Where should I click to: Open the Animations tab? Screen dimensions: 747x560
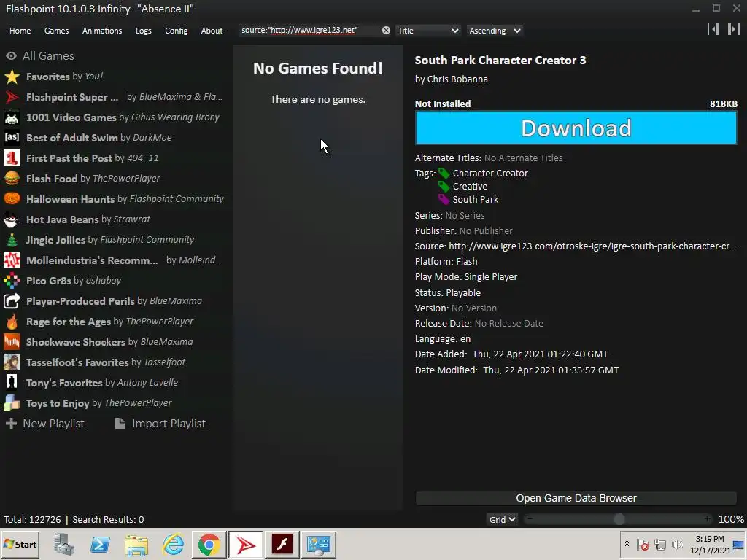[102, 31]
